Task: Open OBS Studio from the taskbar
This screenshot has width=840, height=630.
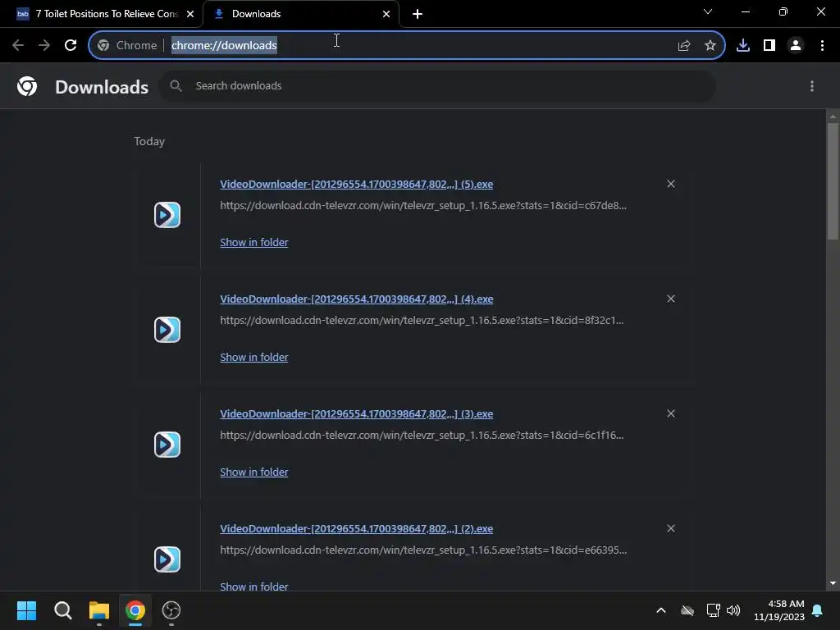Action: pyautogui.click(x=171, y=610)
